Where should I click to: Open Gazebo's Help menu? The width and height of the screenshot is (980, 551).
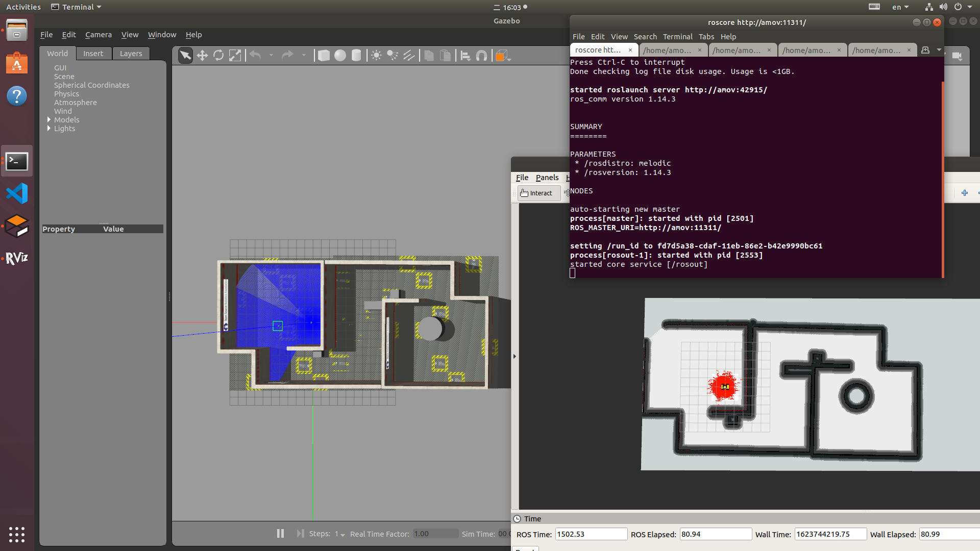pyautogui.click(x=193, y=35)
